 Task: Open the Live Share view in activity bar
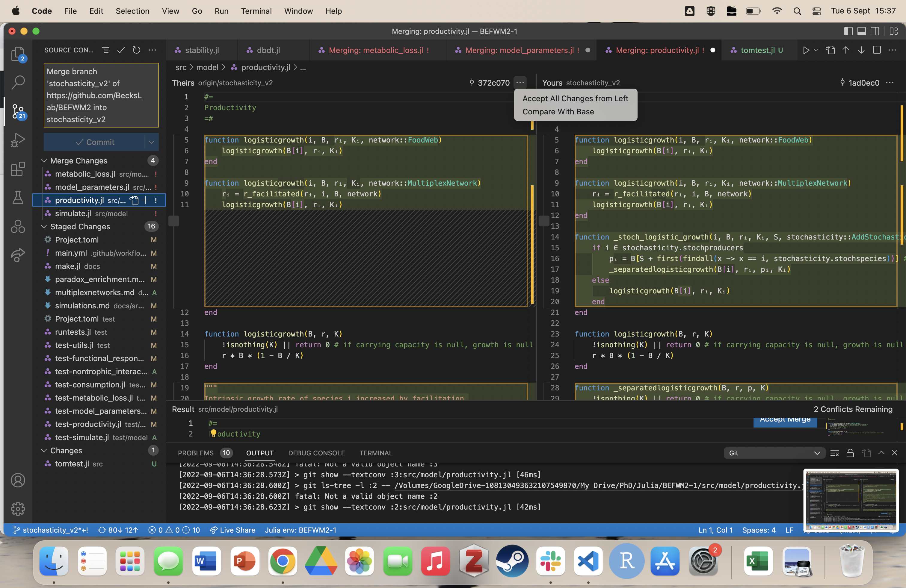tap(17, 255)
